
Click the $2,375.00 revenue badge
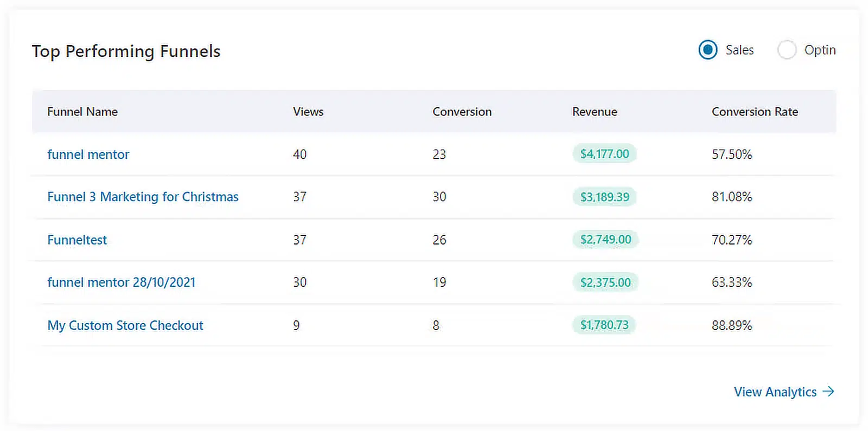pyautogui.click(x=605, y=282)
